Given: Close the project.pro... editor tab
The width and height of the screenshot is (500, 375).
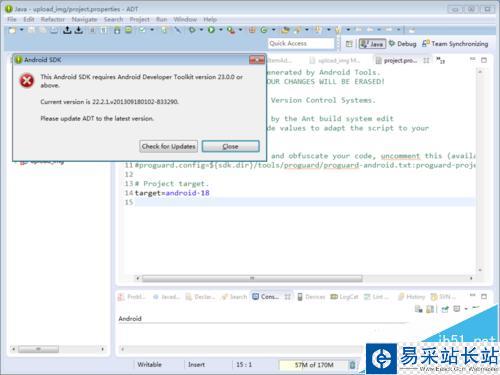Looking at the screenshot, I should (x=426, y=61).
